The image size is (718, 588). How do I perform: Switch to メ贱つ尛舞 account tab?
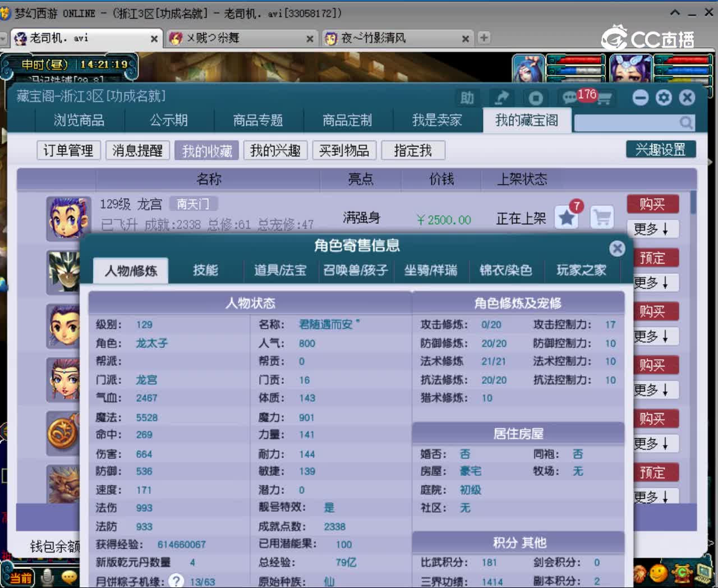[x=241, y=38]
